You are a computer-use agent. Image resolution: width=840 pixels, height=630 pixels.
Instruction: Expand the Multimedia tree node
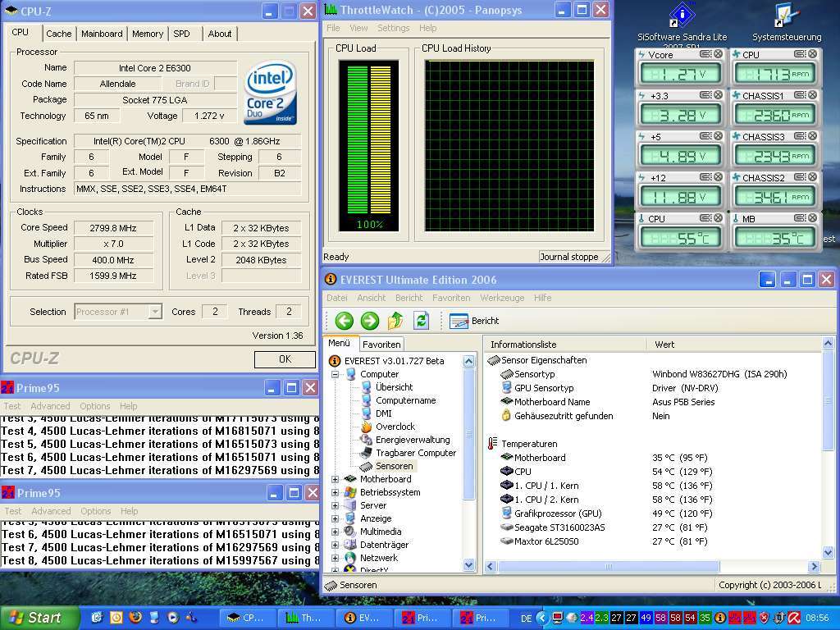(335, 532)
